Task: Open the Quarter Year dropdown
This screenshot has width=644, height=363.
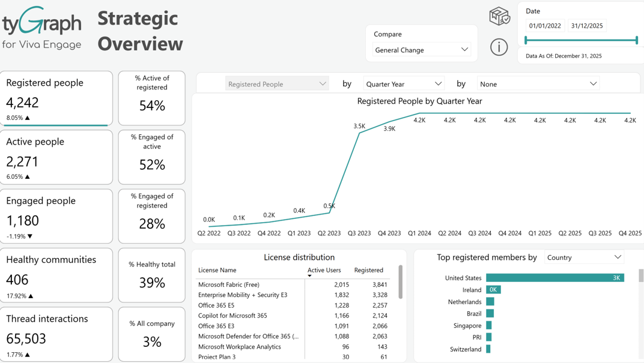Action: pos(404,83)
